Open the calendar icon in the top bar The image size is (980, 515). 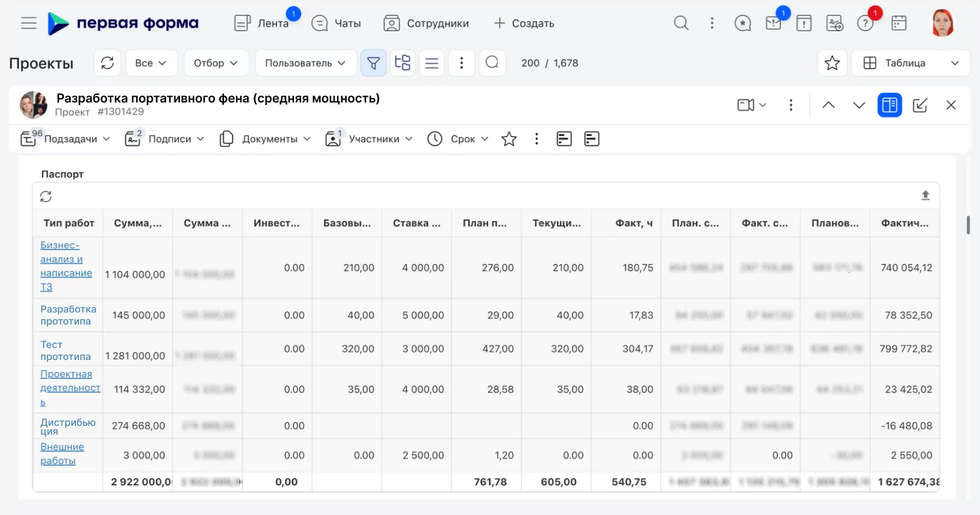click(899, 23)
